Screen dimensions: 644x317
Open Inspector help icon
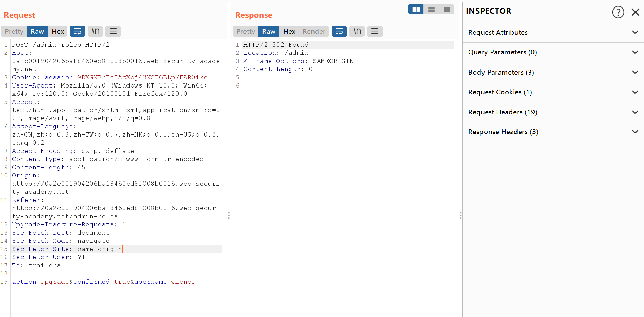(618, 12)
